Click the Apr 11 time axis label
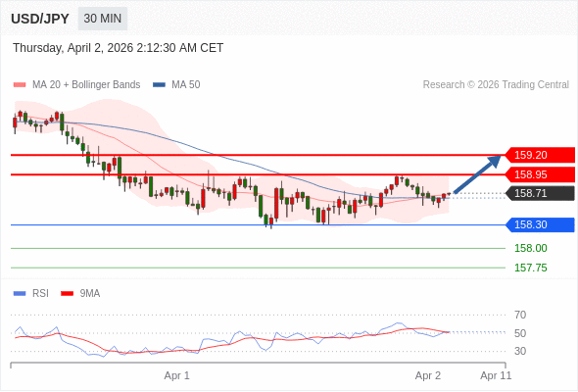Image resolution: width=578 pixels, height=392 pixels. 496,375
